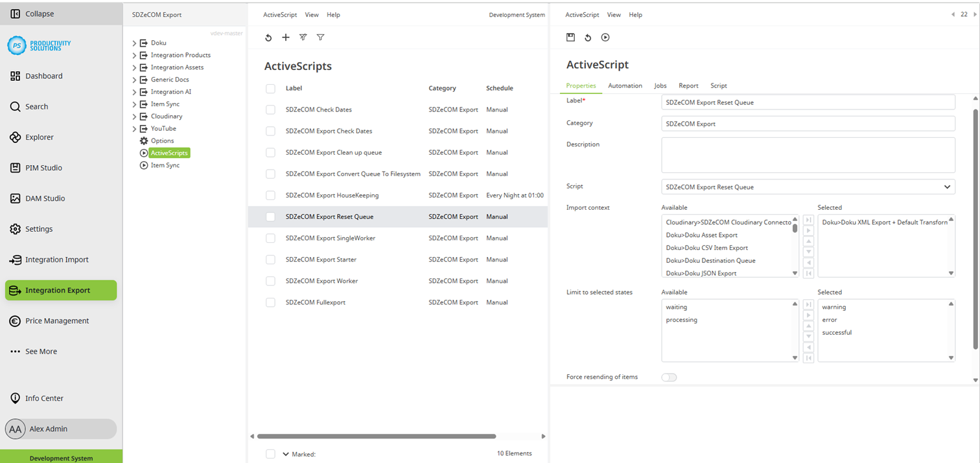Select waiting in the Available states list
The height and width of the screenshot is (463, 980).
click(x=676, y=306)
